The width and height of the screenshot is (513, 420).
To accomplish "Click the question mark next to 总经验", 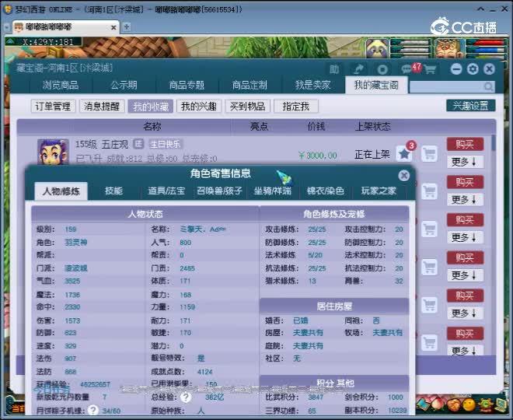I will (x=186, y=397).
